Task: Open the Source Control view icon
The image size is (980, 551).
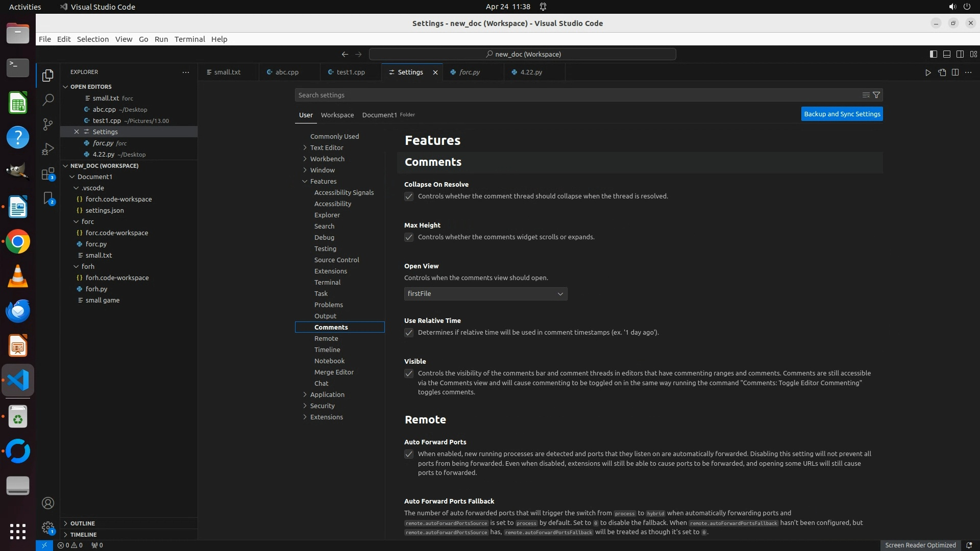Action: (48, 124)
